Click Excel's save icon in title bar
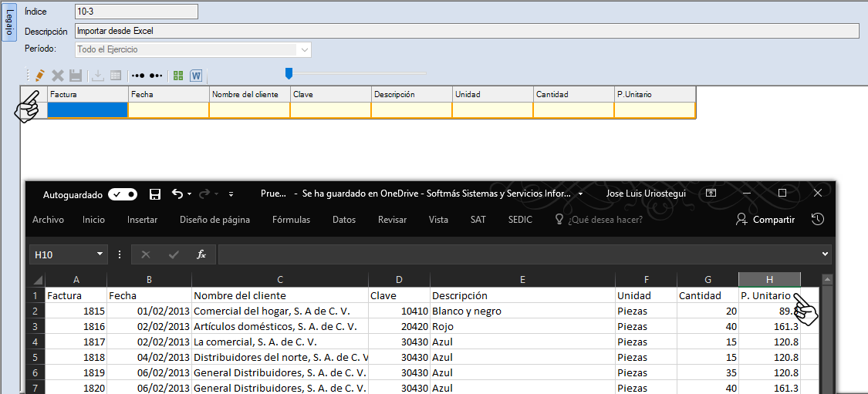 tap(155, 194)
